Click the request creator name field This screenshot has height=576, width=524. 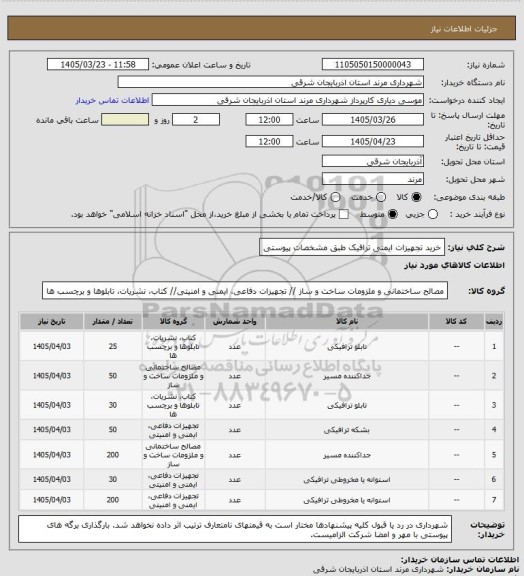pyautogui.click(x=288, y=100)
